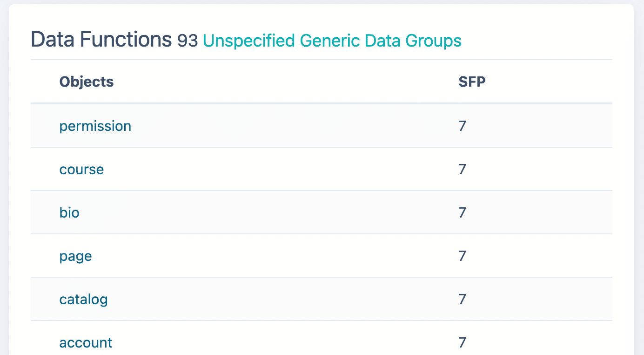Select SFP value 7 in bio row
The height and width of the screenshot is (355, 644).
pyautogui.click(x=462, y=212)
